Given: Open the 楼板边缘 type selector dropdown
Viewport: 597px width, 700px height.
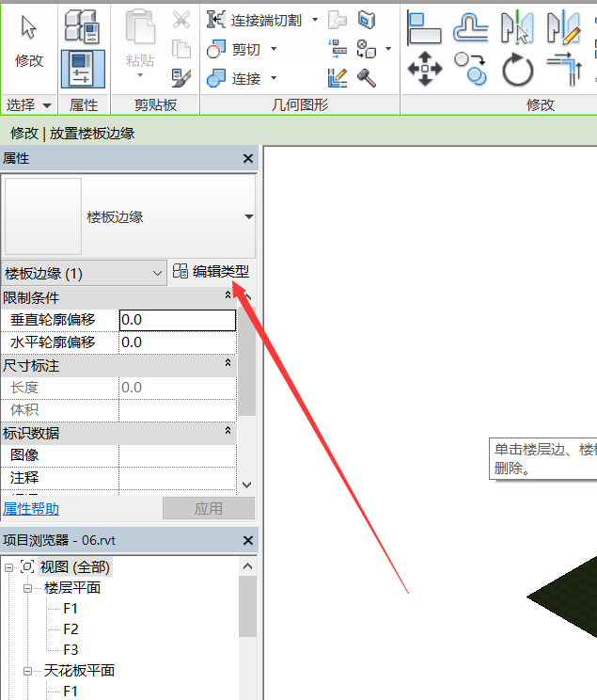Looking at the screenshot, I should (x=248, y=217).
